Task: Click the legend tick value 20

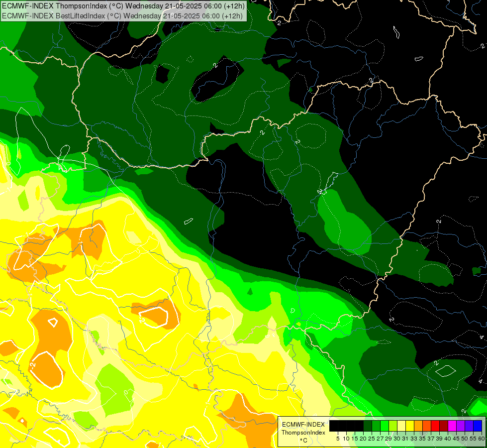Action: [x=364, y=439]
